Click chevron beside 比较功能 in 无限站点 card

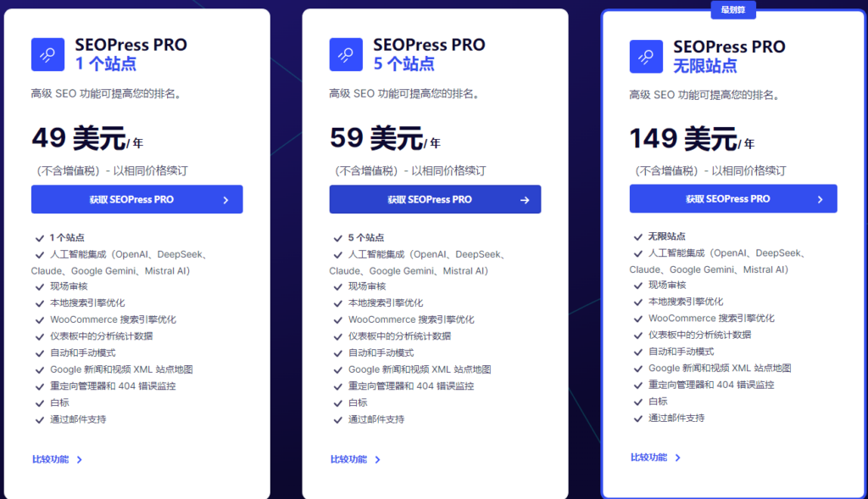tap(677, 458)
